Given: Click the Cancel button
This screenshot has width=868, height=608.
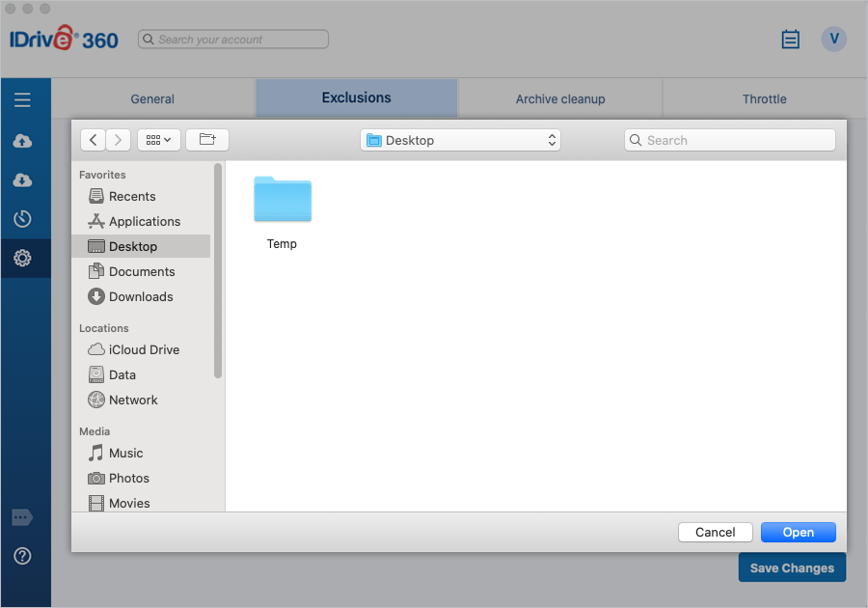Looking at the screenshot, I should 716,532.
